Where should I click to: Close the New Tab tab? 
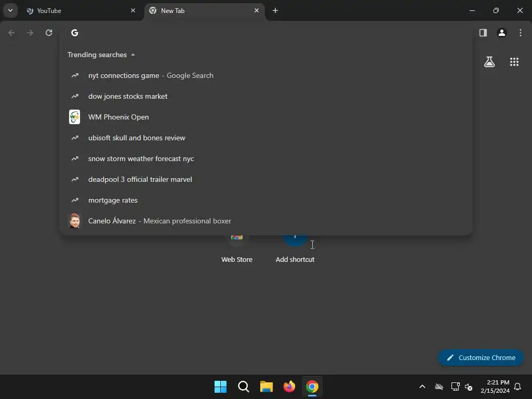257,10
